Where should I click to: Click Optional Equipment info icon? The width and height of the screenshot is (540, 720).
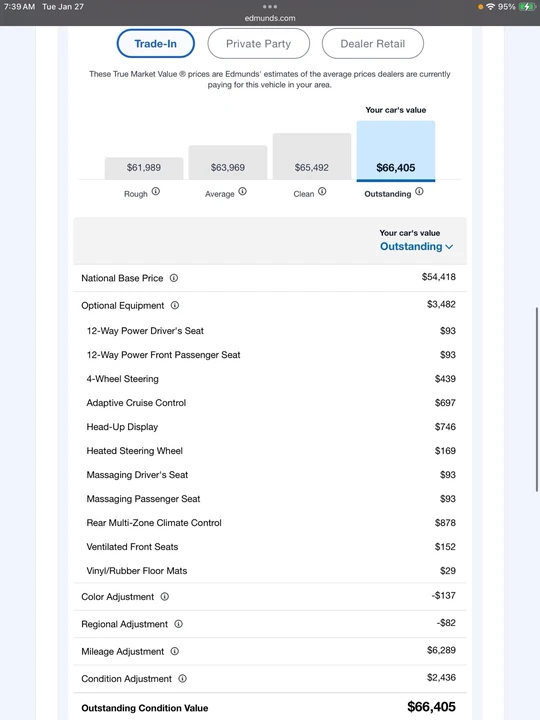click(175, 305)
